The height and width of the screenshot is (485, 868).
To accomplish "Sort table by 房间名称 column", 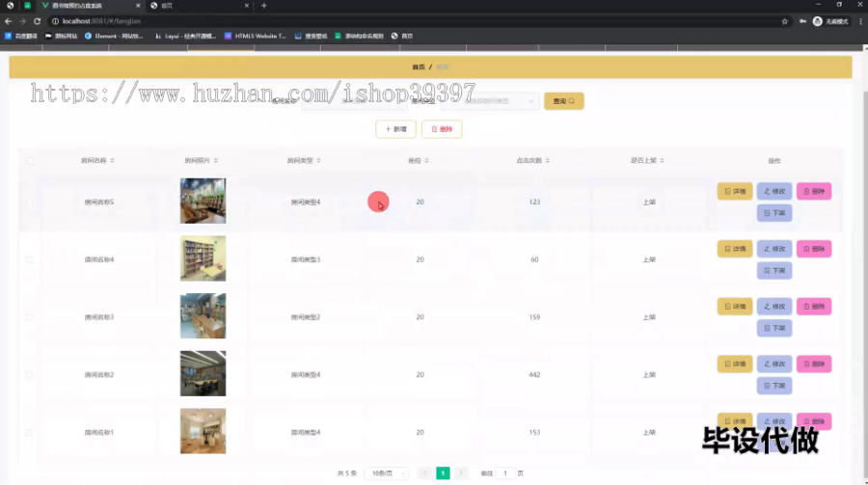I will tap(112, 161).
